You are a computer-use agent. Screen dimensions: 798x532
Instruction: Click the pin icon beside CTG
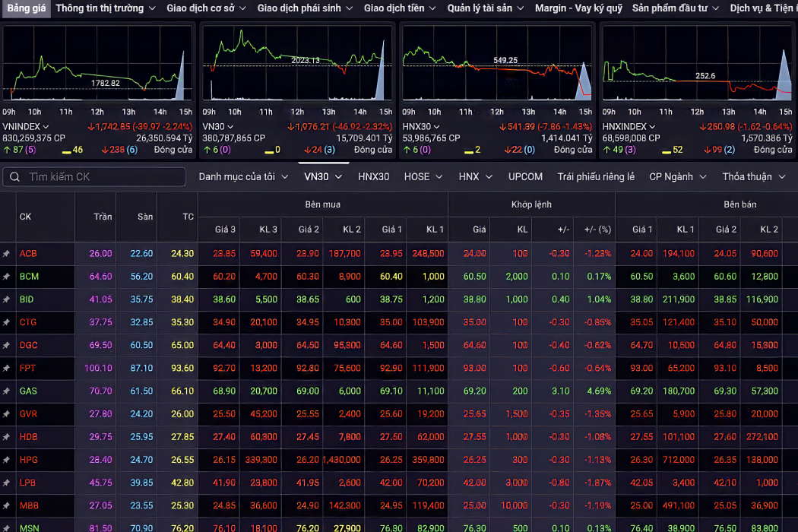coord(7,322)
